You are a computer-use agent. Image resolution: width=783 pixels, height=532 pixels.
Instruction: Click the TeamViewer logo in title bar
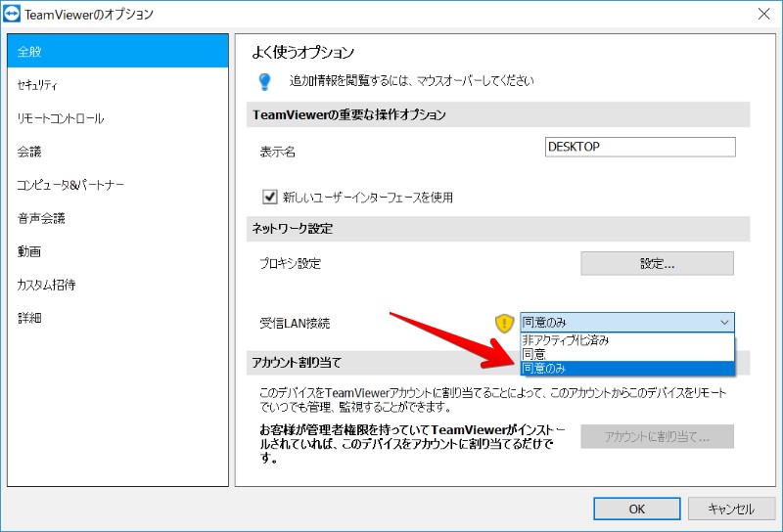(12, 14)
